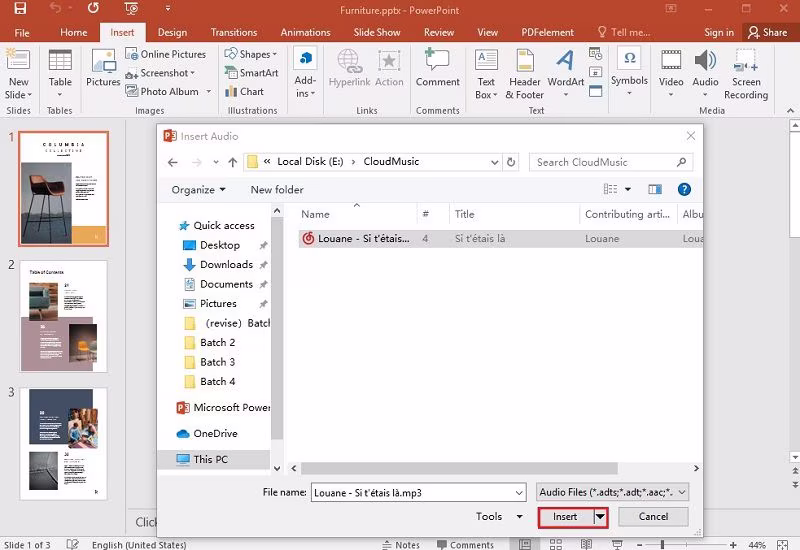800x550 pixels.
Task: Open the Audio insert menu
Action: pos(705,73)
